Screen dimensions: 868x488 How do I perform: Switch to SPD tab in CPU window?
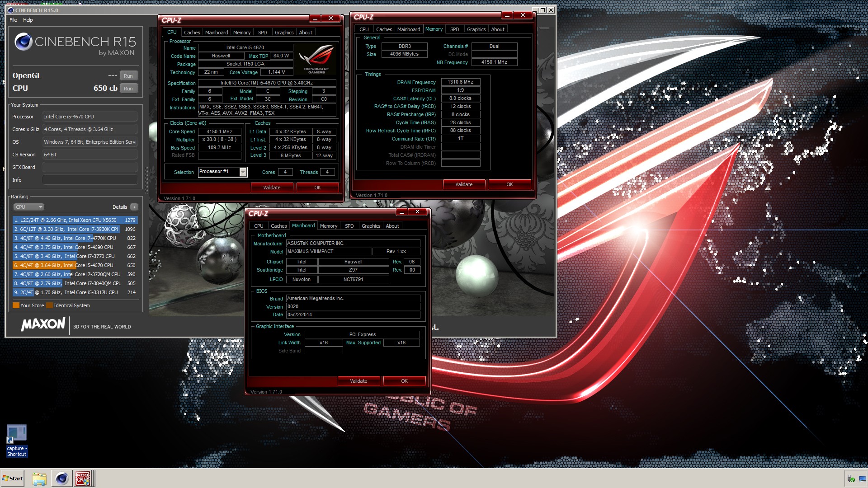pyautogui.click(x=263, y=33)
